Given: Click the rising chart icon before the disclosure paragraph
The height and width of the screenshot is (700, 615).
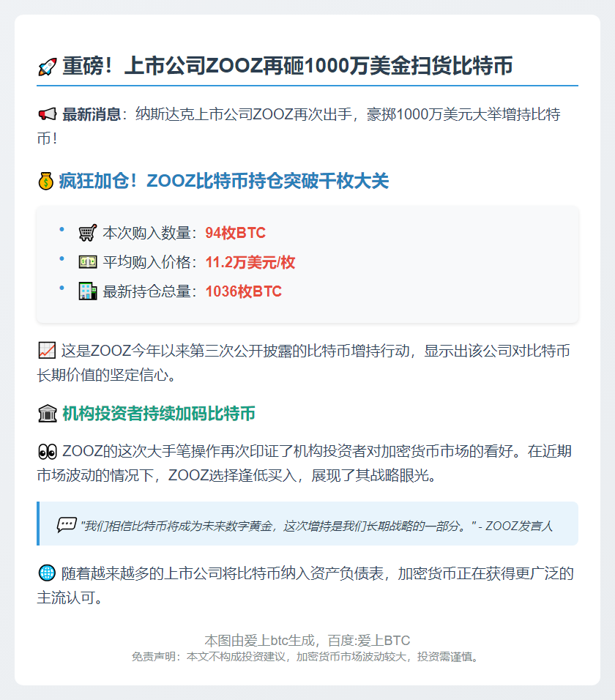Looking at the screenshot, I should [x=45, y=349].
